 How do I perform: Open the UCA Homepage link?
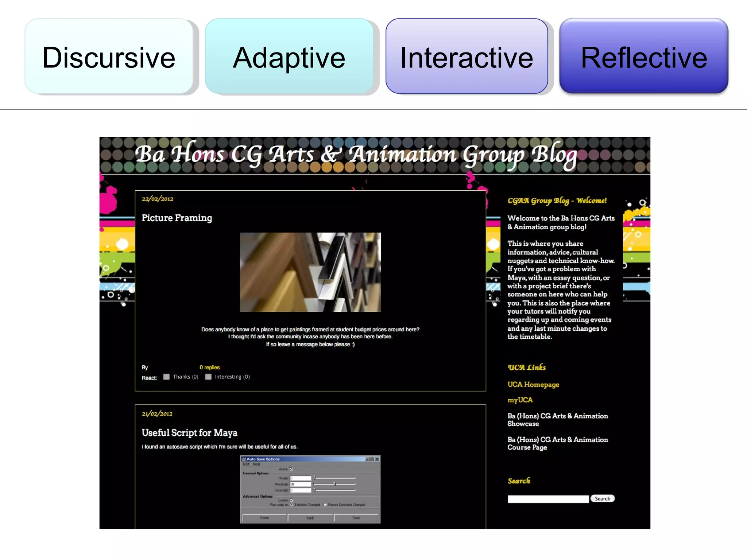pos(533,385)
